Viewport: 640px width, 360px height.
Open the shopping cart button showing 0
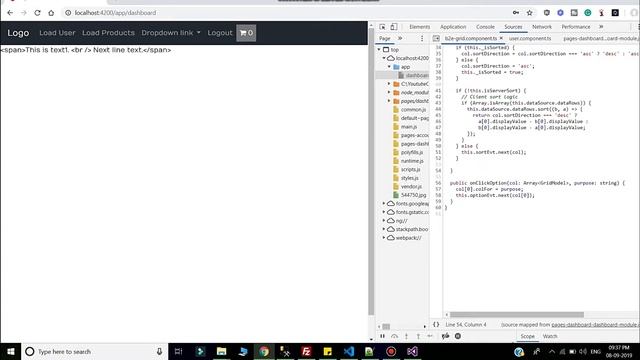(x=246, y=33)
